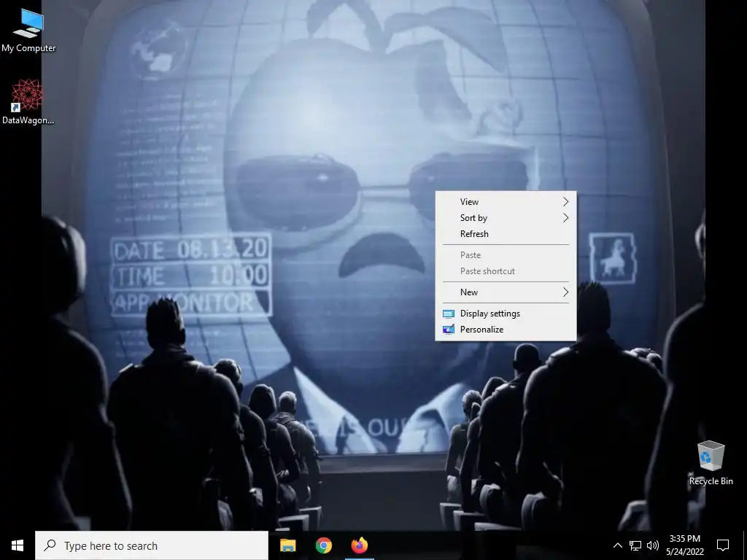Image resolution: width=747 pixels, height=560 pixels.
Task: Open the network status tray icon
Action: 635,545
